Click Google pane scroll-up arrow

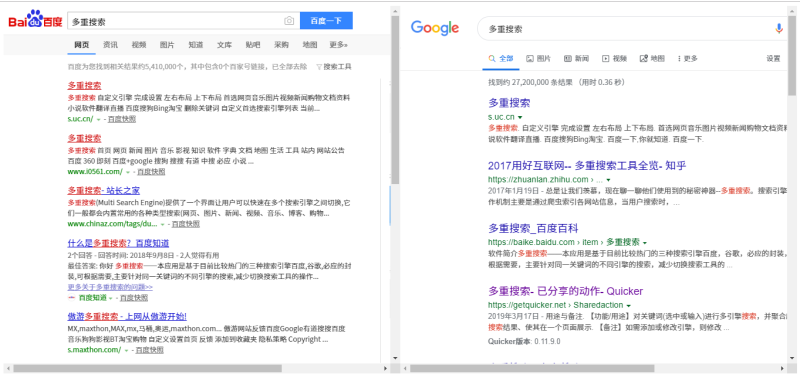coord(792,10)
